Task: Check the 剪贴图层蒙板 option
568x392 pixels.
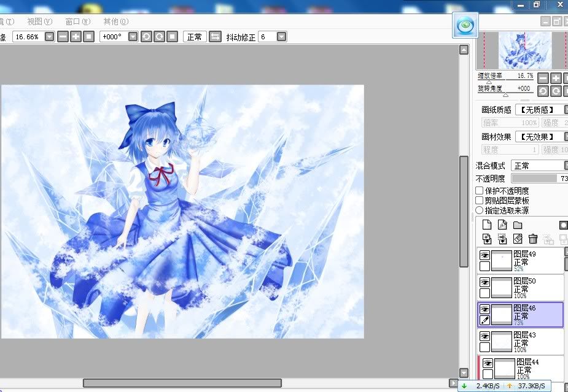Action: (x=479, y=200)
